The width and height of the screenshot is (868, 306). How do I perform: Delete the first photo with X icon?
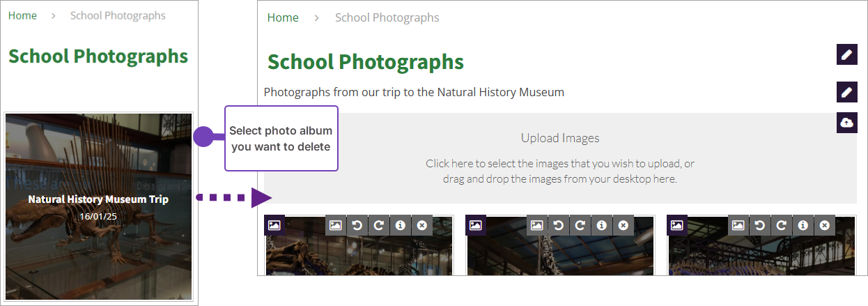tap(421, 225)
